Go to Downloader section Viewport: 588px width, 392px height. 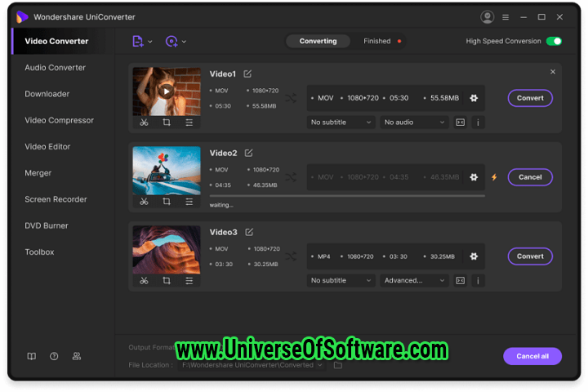47,94
